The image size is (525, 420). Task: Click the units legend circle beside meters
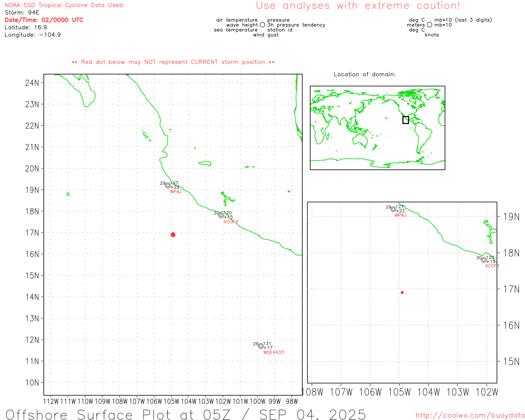(429, 25)
